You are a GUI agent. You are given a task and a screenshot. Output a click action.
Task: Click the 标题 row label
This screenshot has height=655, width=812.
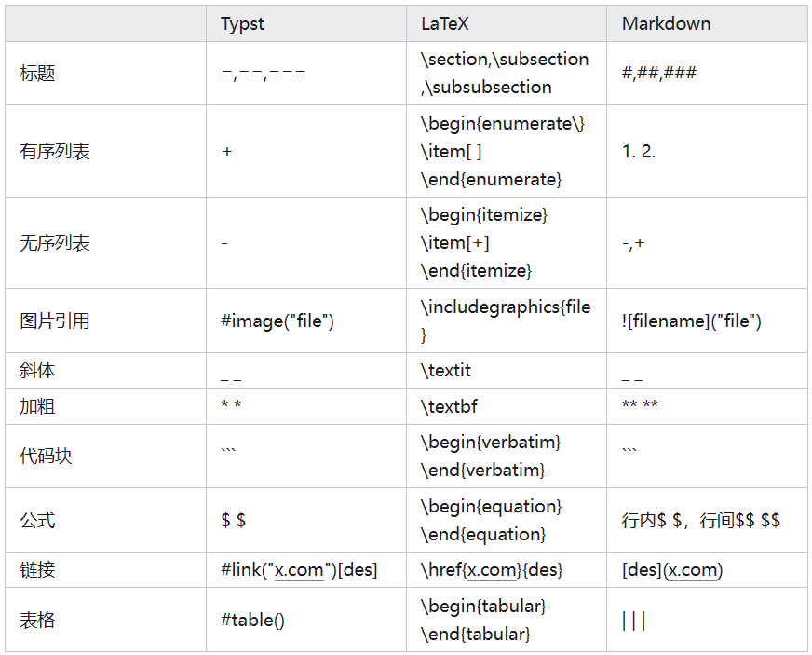(x=38, y=74)
